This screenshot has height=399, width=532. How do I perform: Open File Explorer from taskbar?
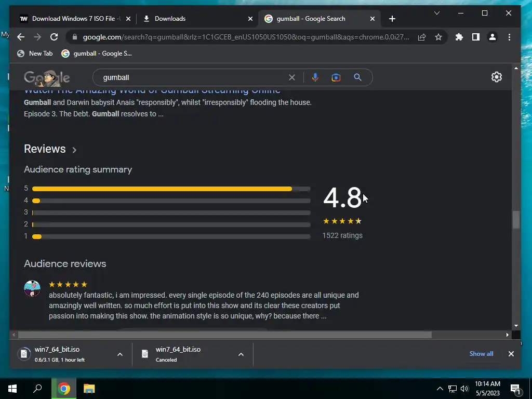[89, 389]
